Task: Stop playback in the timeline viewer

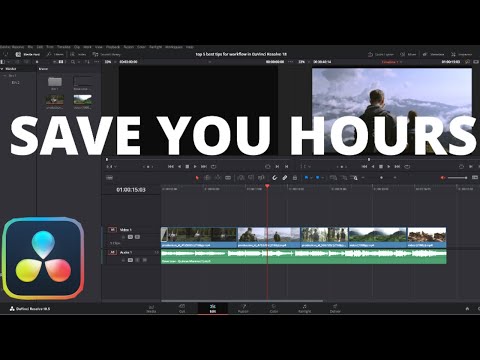Action: click(381, 166)
